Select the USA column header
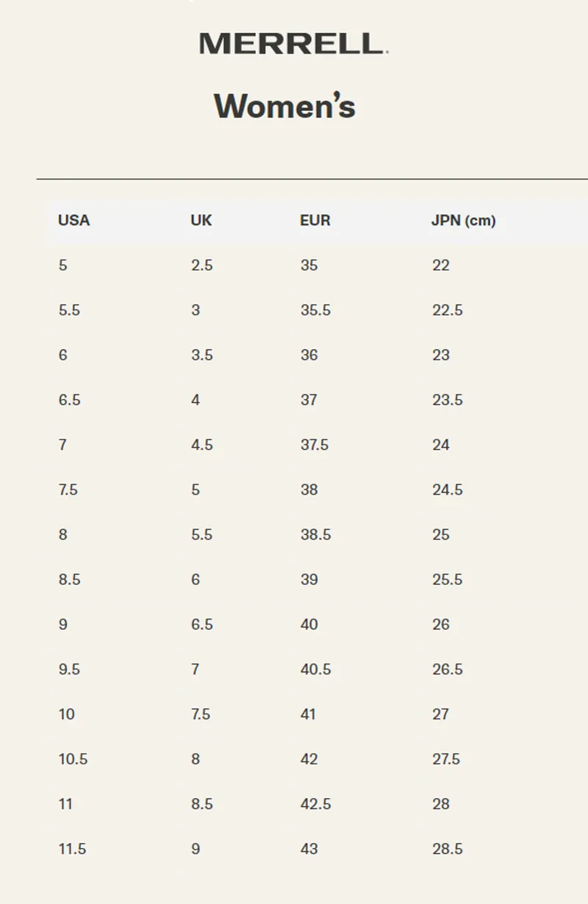 coord(73,220)
